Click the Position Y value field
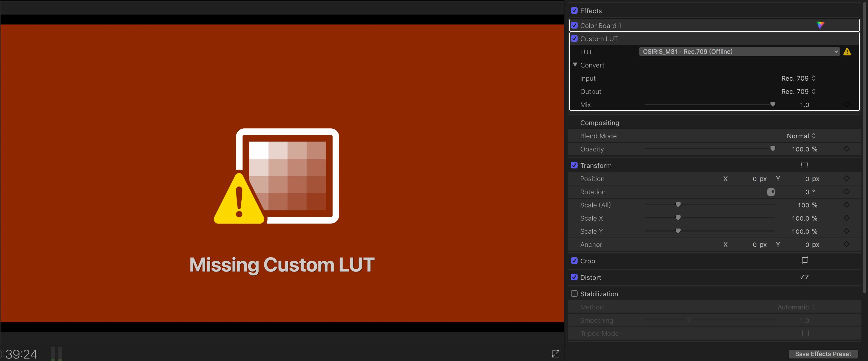This screenshot has width=868, height=361. click(812, 179)
